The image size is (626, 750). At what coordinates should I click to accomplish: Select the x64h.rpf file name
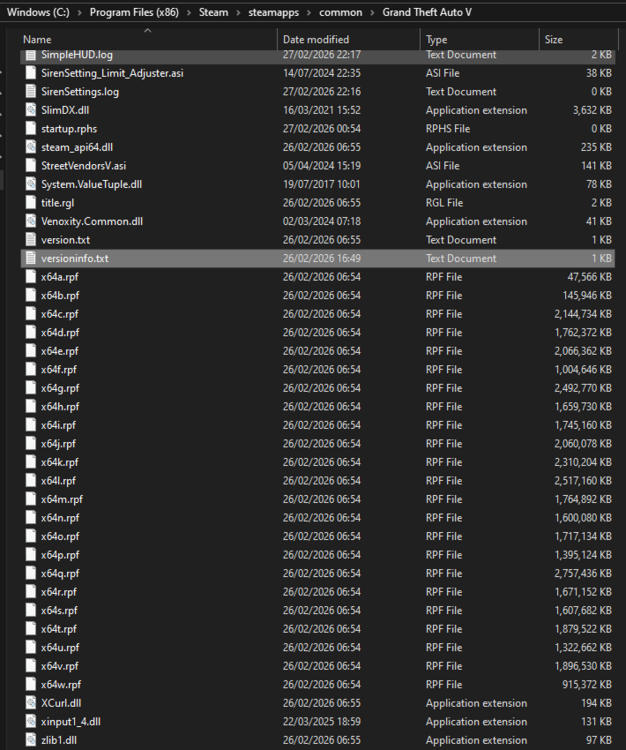(60, 407)
